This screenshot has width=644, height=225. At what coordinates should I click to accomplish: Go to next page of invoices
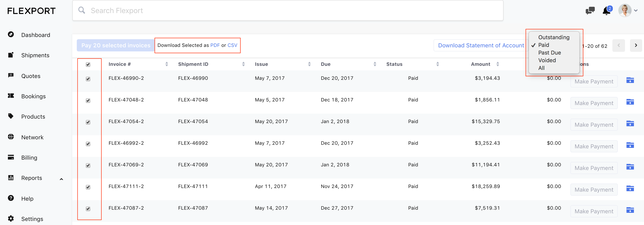636,46
